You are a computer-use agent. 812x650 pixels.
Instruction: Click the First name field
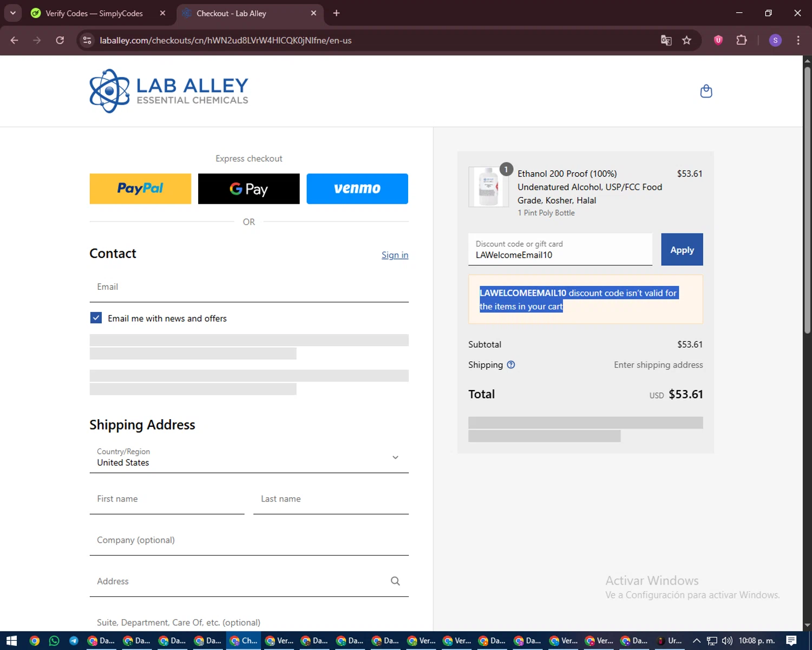[167, 499]
